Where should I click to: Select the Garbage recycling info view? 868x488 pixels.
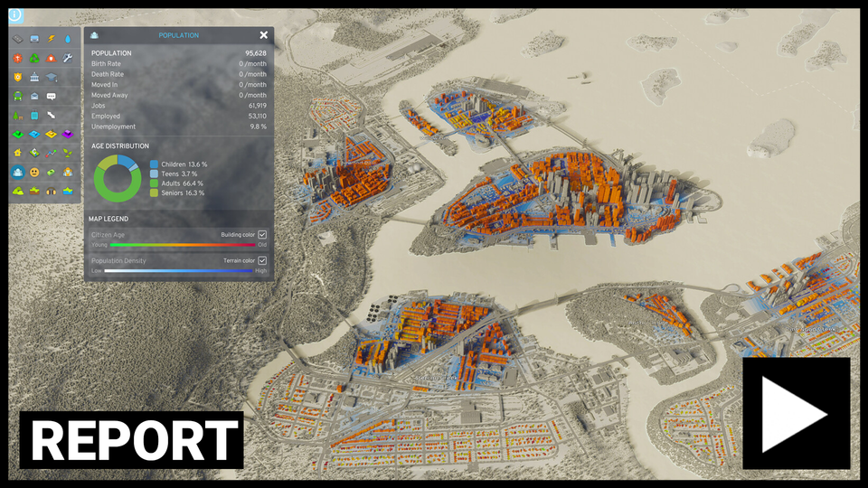pyautogui.click(x=34, y=58)
